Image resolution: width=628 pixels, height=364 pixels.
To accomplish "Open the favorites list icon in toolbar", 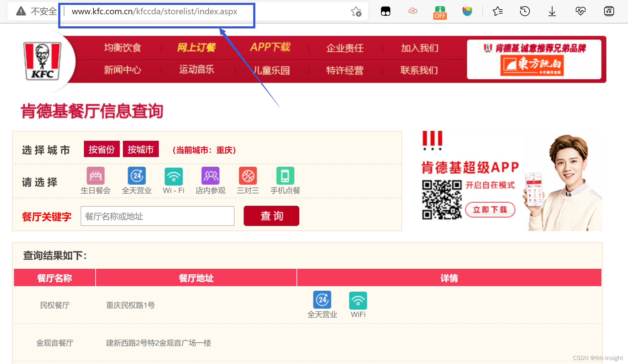I will (x=497, y=12).
